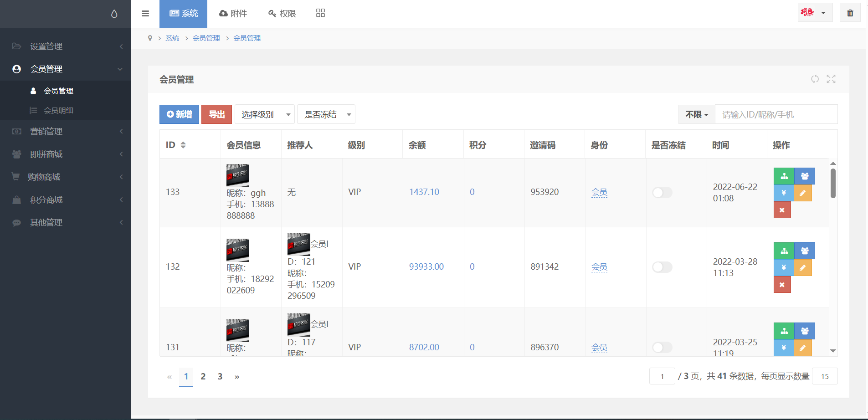Click the refresh icon in panel header
Screen dimensions: 868x420
coord(815,79)
